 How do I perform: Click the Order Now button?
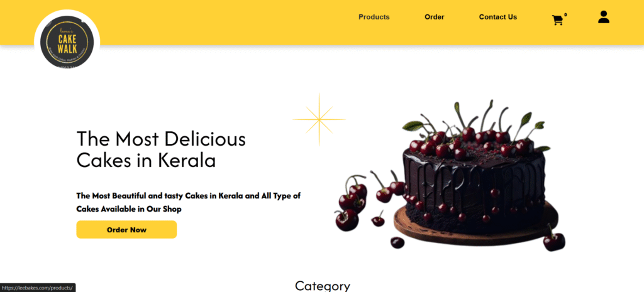(126, 230)
